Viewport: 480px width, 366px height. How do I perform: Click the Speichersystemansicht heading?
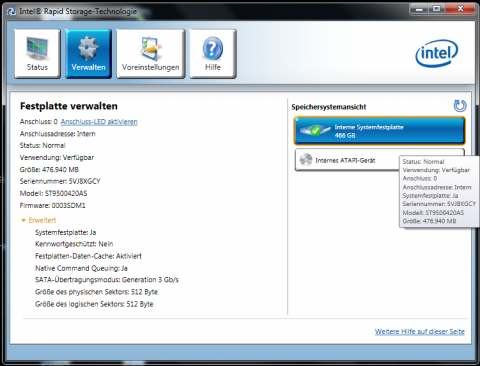(x=329, y=107)
